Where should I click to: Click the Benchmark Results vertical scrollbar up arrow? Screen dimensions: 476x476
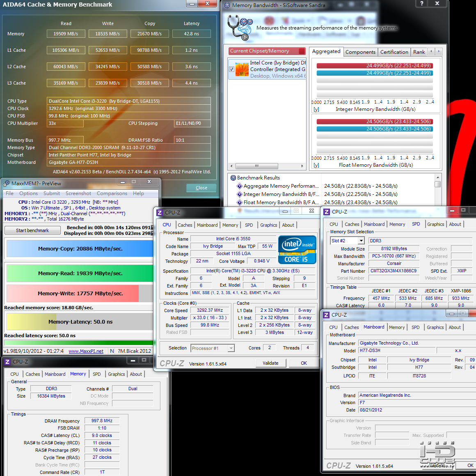click(438, 177)
